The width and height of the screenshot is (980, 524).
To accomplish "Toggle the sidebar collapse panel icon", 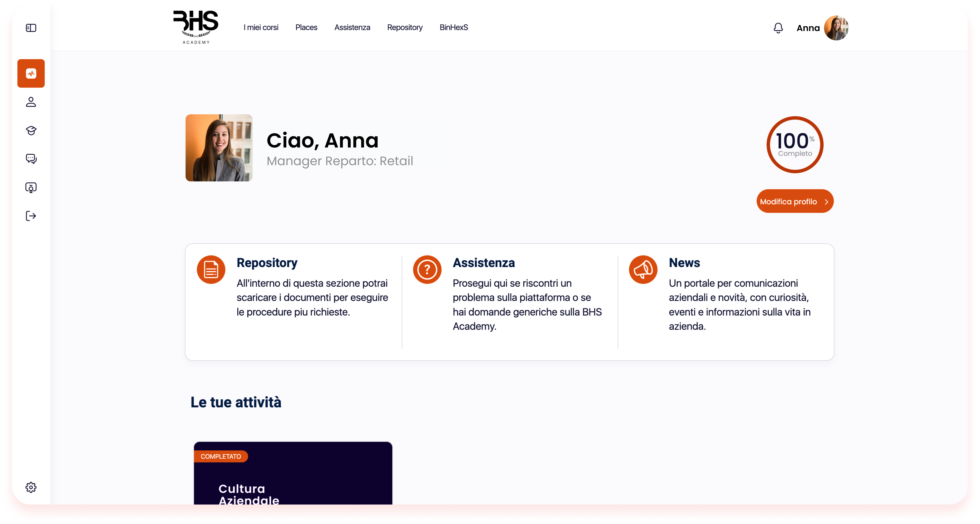I will point(31,28).
